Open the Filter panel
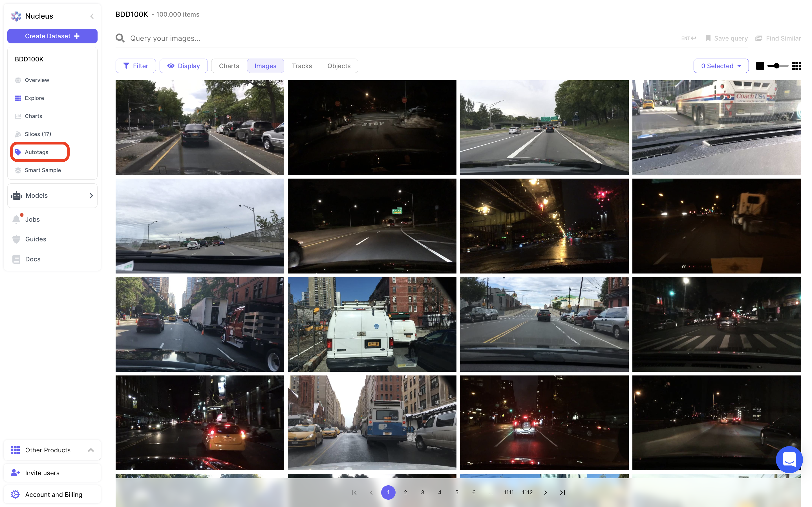 click(136, 66)
